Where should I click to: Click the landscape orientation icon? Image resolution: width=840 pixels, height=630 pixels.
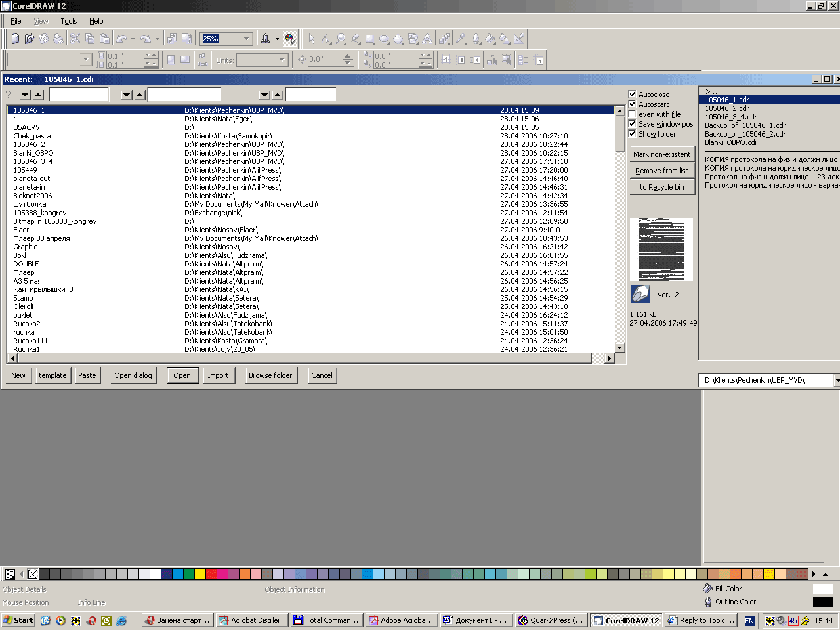click(185, 60)
